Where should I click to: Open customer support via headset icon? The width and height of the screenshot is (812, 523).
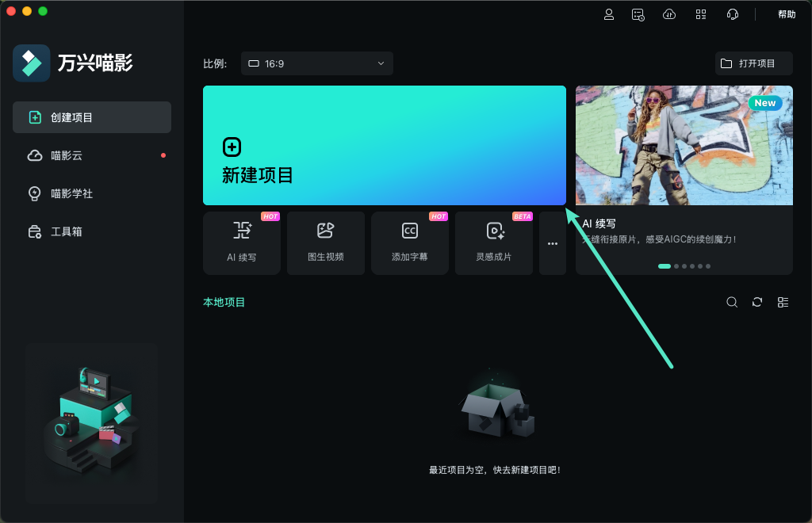732,14
